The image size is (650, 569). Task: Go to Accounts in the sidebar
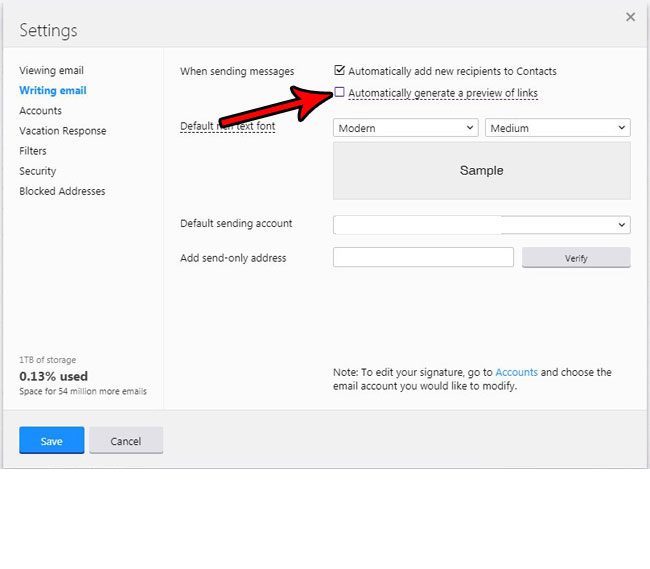point(40,111)
